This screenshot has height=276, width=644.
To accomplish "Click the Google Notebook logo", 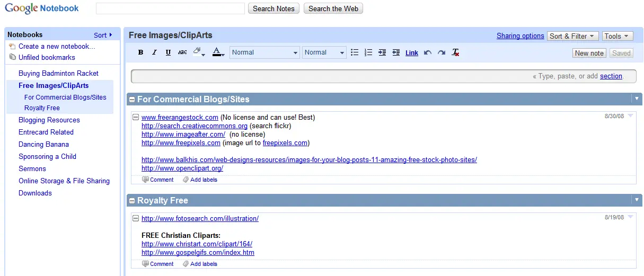I will pyautogui.click(x=42, y=8).
